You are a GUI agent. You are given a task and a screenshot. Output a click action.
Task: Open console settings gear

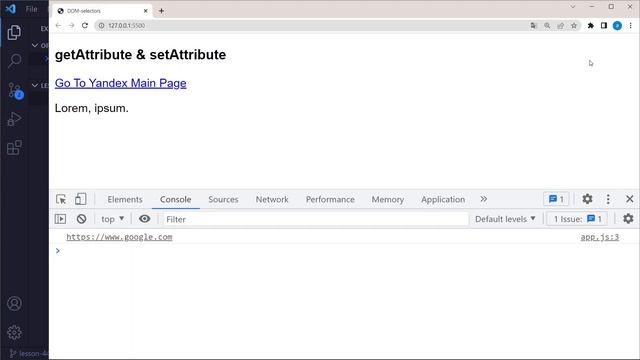[628, 219]
